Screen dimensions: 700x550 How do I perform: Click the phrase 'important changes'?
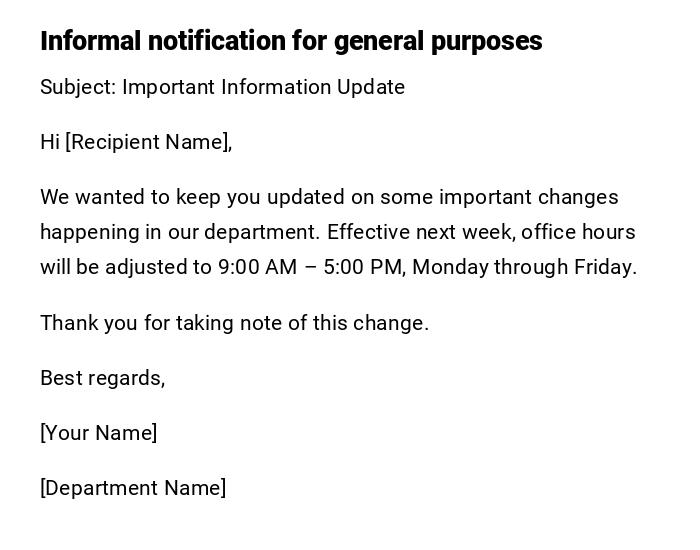click(x=528, y=197)
